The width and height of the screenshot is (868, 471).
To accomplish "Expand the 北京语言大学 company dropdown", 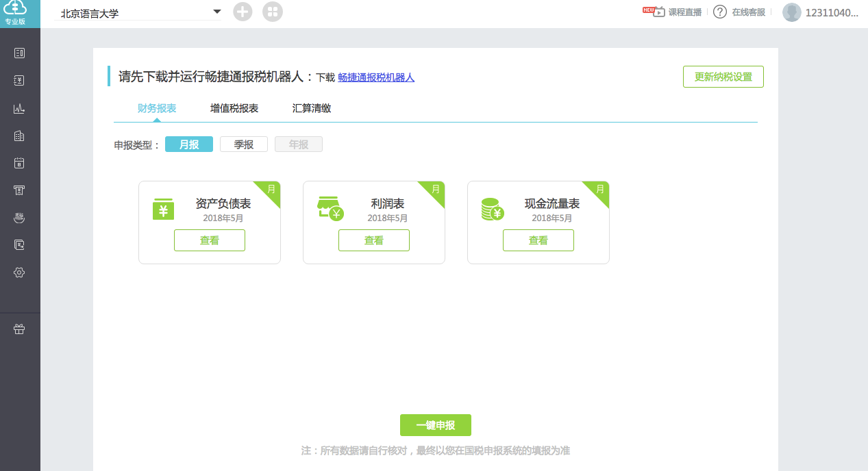I will [x=216, y=12].
